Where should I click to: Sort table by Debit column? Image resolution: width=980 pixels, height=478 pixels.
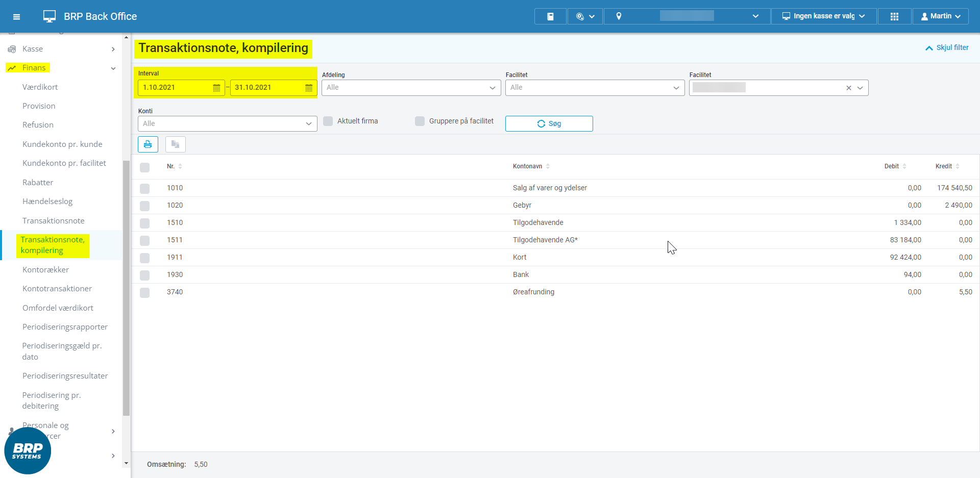point(895,166)
